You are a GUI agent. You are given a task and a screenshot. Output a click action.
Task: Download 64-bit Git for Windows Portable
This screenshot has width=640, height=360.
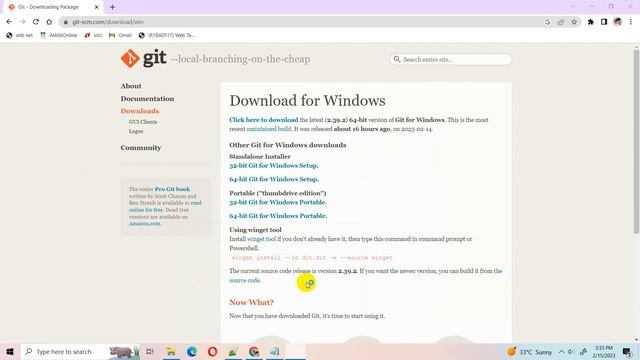(278, 216)
